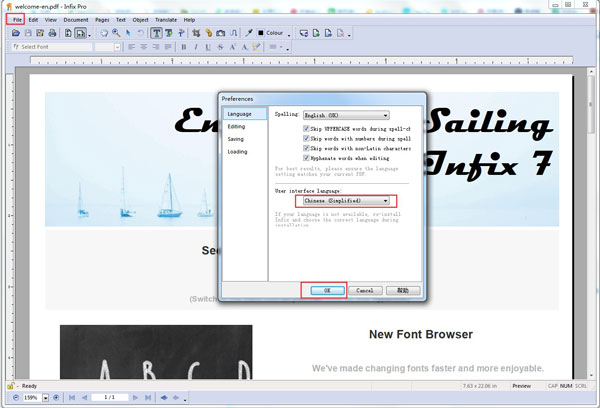Toggle Hyphenate words when editing checkbox
The width and height of the screenshot is (600, 408).
306,158
